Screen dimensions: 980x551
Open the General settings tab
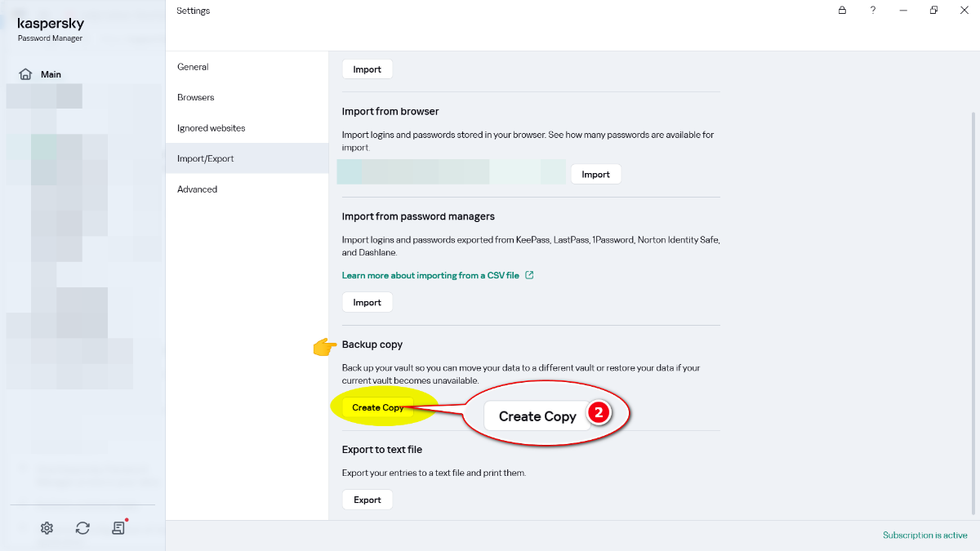pyautogui.click(x=193, y=67)
